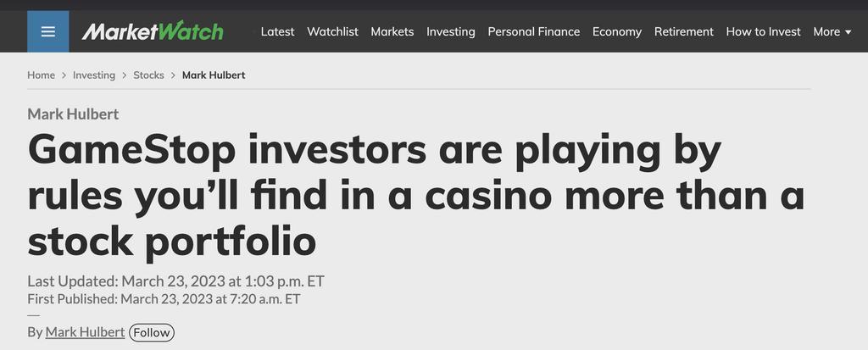Open the Mark Hulbert author byline link
The height and width of the screenshot is (350, 868).
(85, 331)
